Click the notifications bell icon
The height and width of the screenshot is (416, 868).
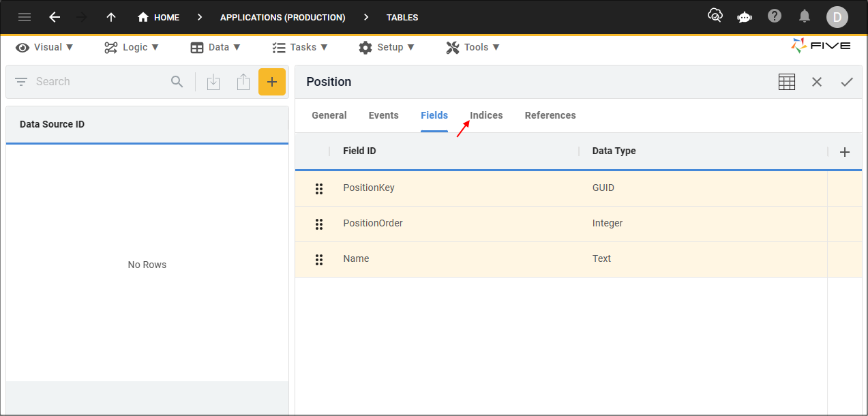click(805, 16)
